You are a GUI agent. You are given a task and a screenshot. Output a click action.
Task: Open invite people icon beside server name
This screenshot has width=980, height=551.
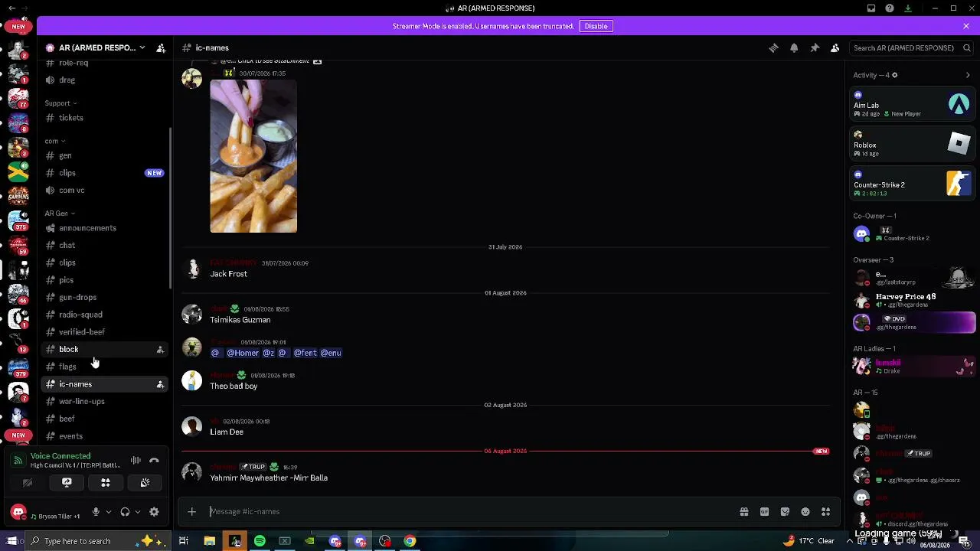pos(161,47)
